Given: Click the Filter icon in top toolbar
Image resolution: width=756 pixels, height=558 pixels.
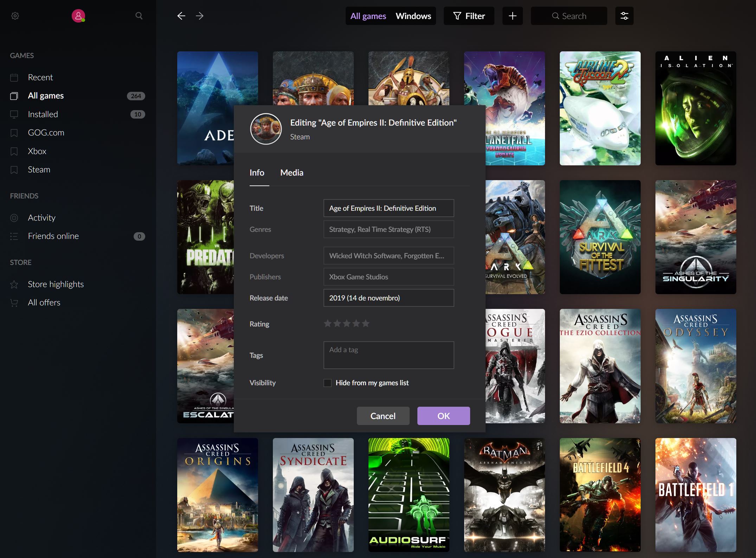Looking at the screenshot, I should click(457, 16).
